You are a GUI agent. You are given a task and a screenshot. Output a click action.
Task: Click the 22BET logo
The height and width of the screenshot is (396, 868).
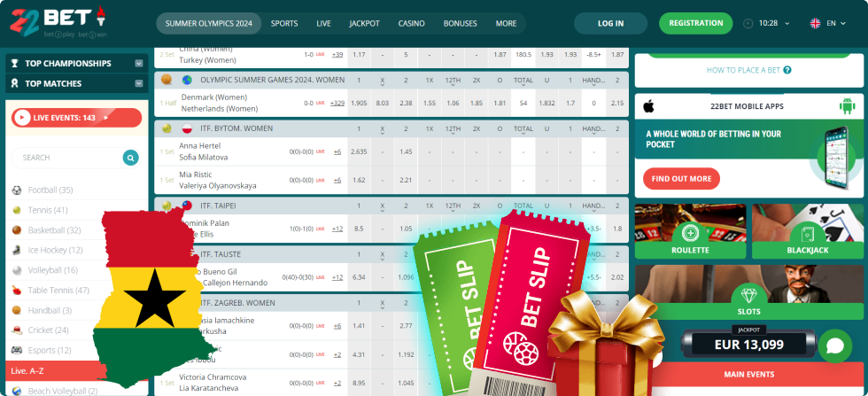[58, 21]
